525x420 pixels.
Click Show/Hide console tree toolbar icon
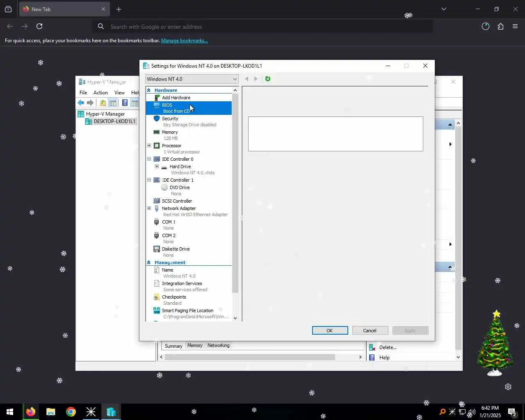point(113,103)
